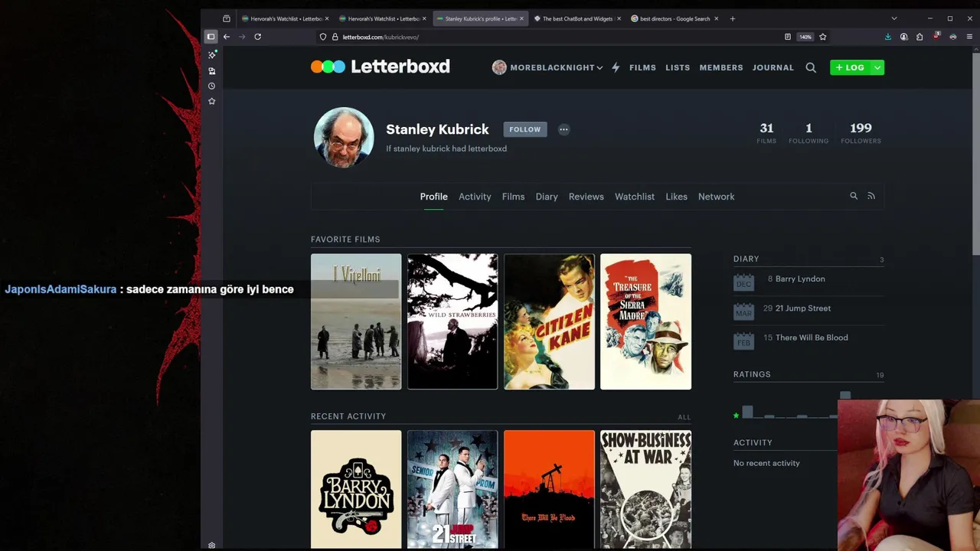Image resolution: width=980 pixels, height=551 pixels.
Task: Open the 199 FOLLOWERS stat link
Action: click(861, 132)
